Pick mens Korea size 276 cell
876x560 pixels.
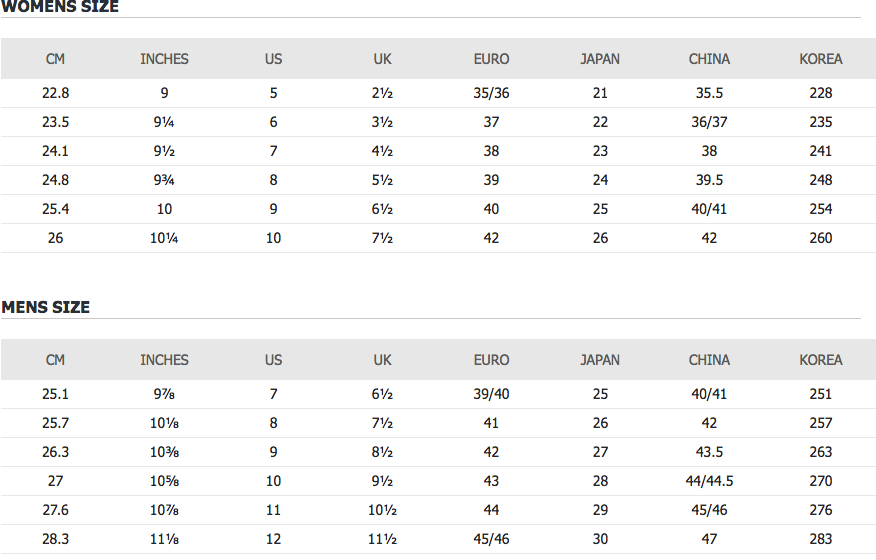820,510
